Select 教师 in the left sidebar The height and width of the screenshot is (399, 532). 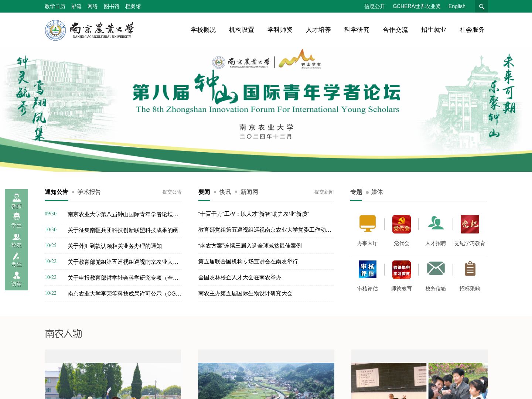16,201
